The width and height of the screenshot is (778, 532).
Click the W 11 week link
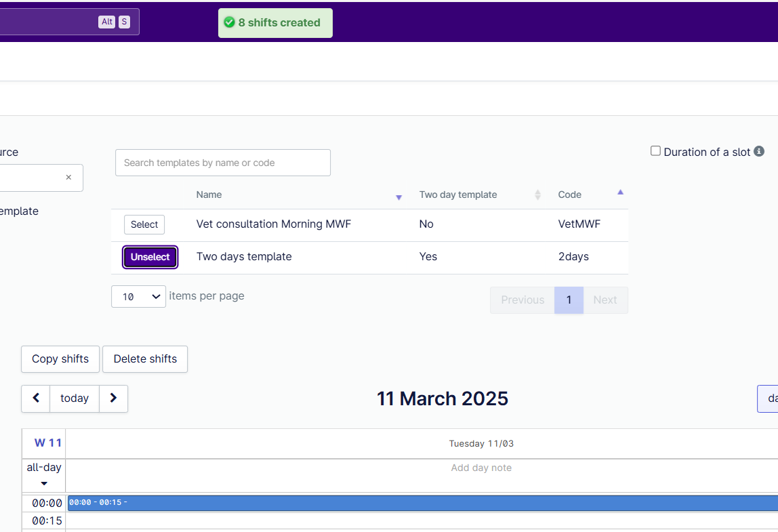tap(47, 443)
